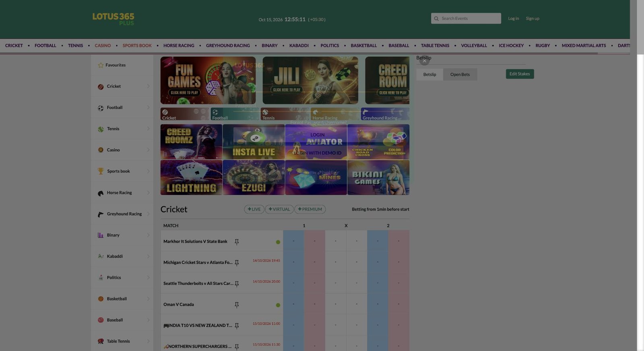Click the Edit Stakes button
This screenshot has width=644, height=351.
(x=520, y=74)
